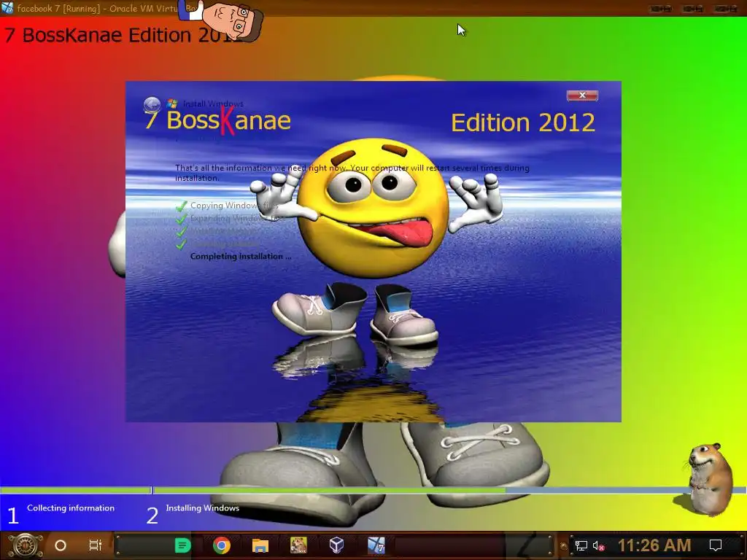
Task: Click the hamster mascot in the corner
Action: point(709,479)
